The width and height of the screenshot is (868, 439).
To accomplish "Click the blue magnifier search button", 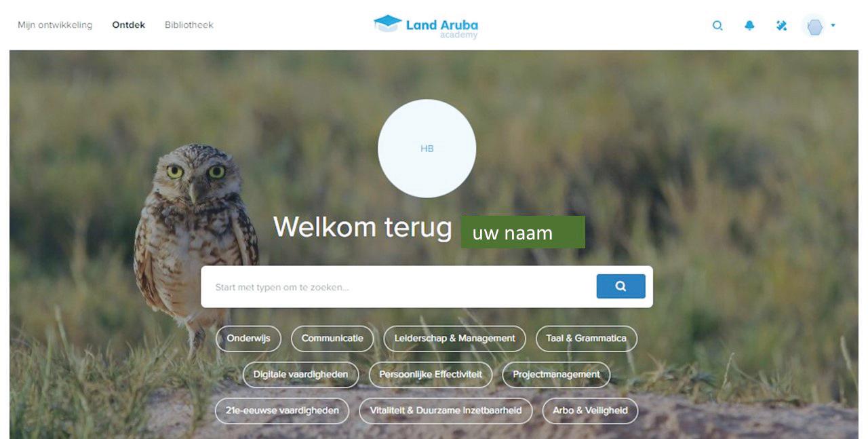I will click(620, 286).
